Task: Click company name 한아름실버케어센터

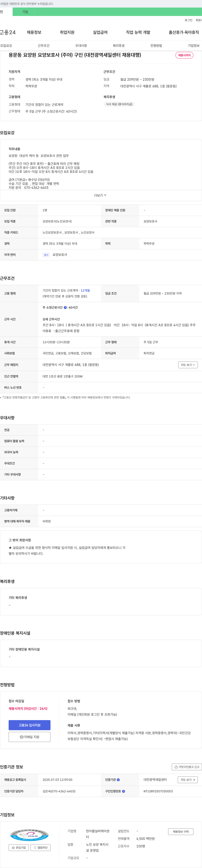Action: (98, 834)
